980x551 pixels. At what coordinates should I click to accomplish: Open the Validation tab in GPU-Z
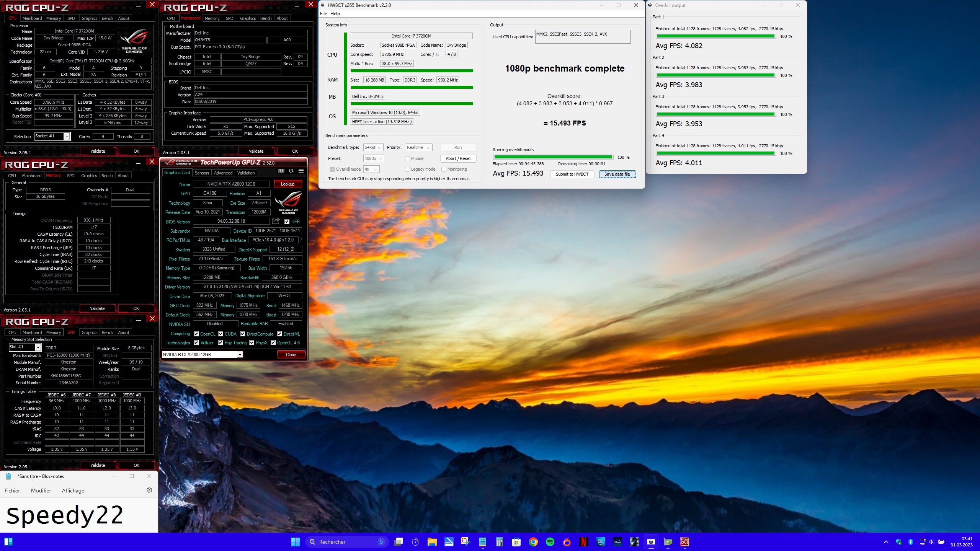coord(246,173)
